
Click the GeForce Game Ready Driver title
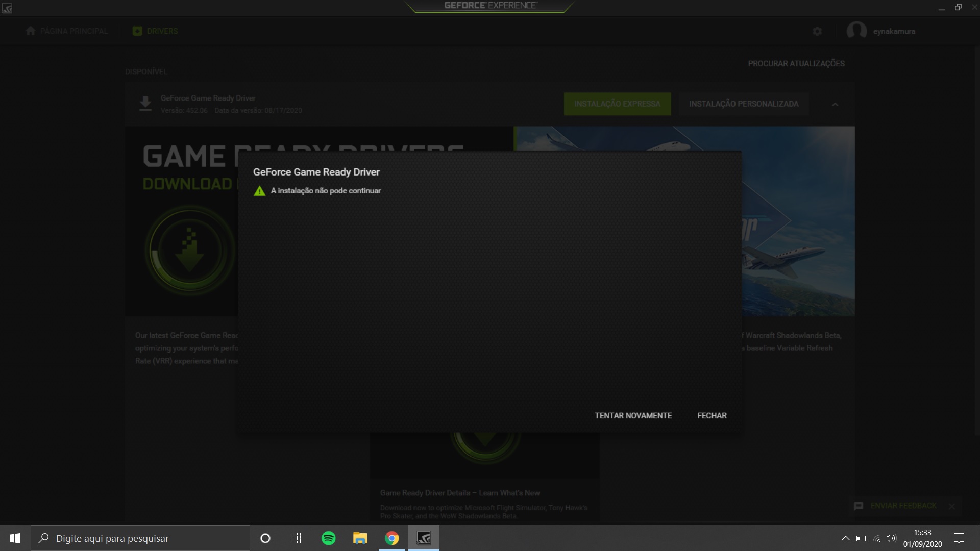tap(208, 98)
